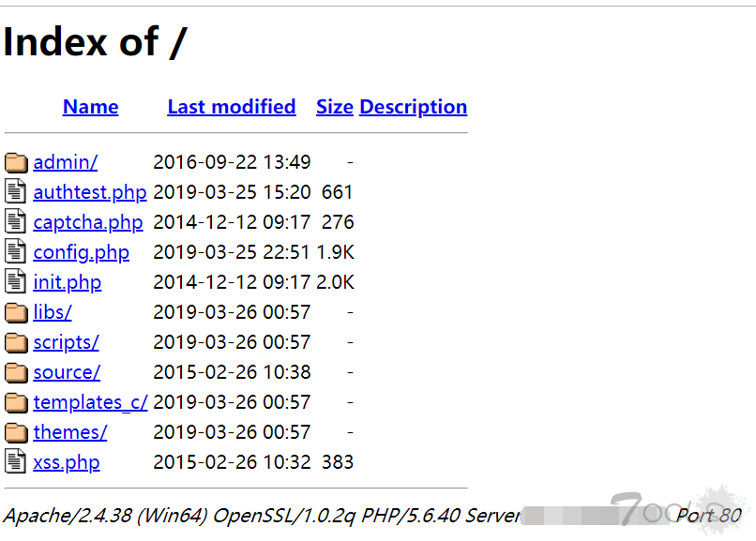The image size is (756, 541).
Task: Sort listing by Name column
Action: 90,107
